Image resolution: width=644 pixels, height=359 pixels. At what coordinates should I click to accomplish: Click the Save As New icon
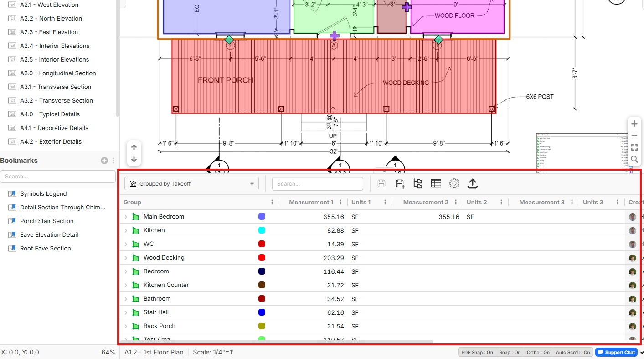(400, 184)
